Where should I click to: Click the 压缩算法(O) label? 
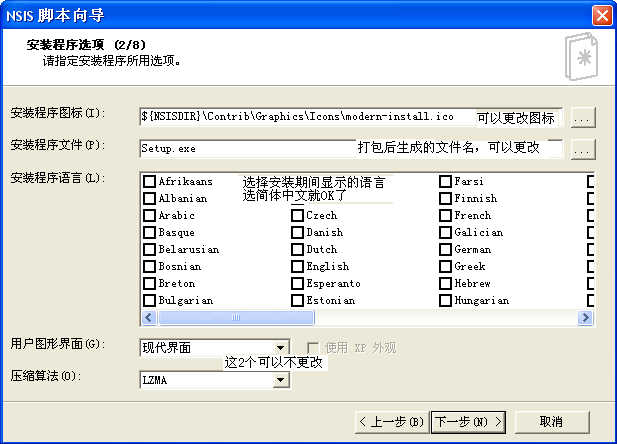coord(46,377)
